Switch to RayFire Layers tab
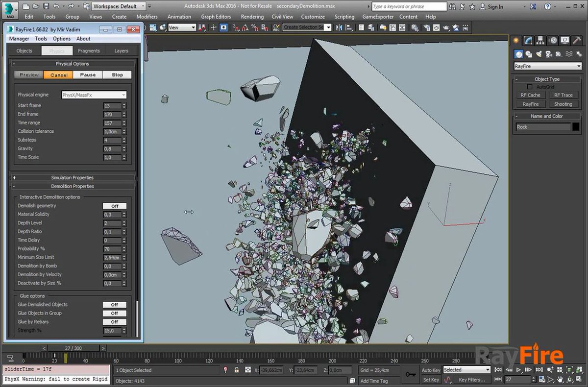 click(x=121, y=50)
